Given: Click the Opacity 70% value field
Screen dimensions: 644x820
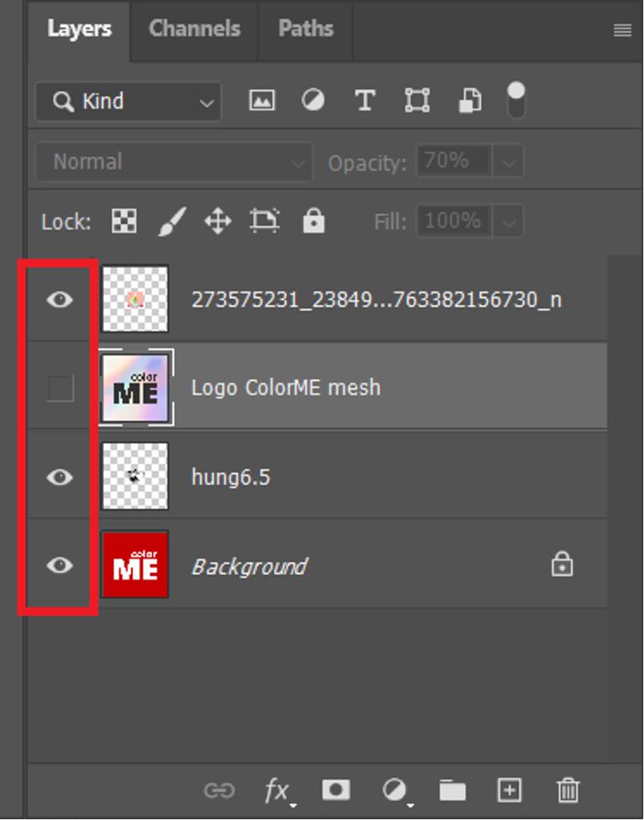Looking at the screenshot, I should coord(455,160).
